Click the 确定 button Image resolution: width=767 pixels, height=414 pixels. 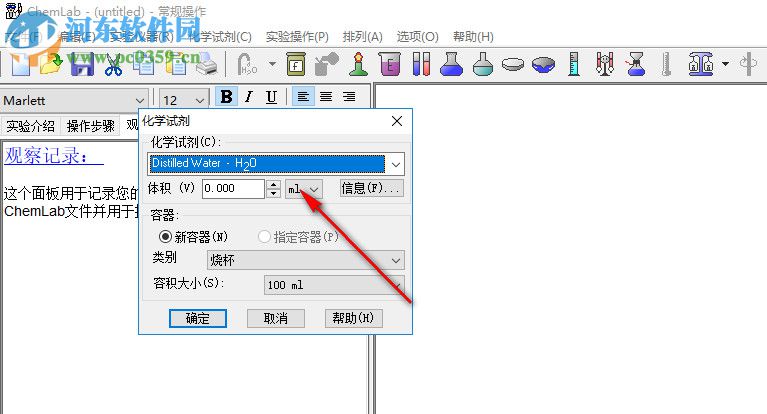click(198, 318)
